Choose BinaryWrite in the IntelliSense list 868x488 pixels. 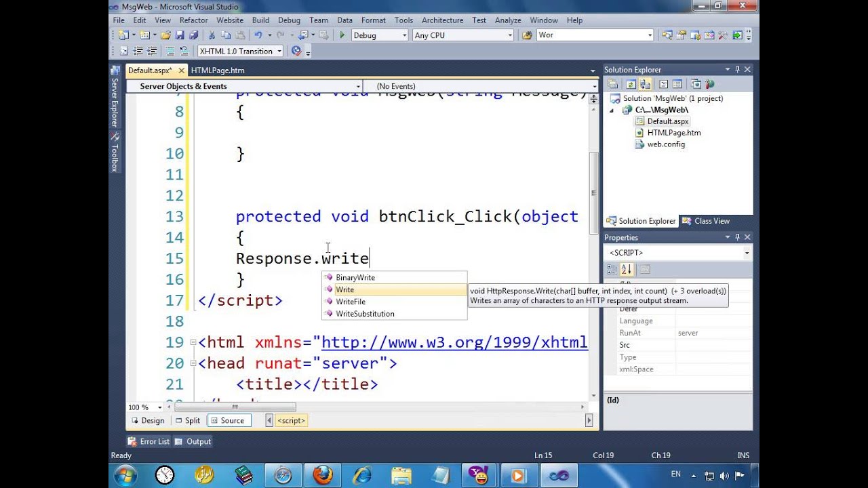395,277
